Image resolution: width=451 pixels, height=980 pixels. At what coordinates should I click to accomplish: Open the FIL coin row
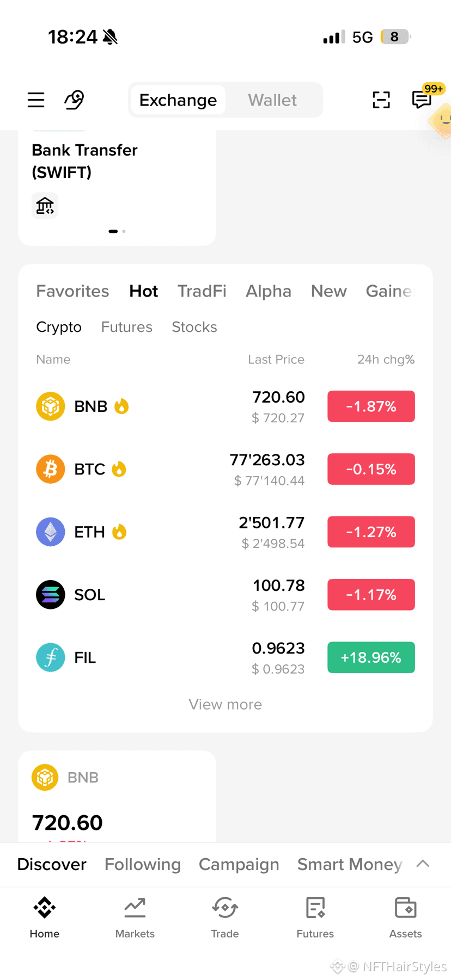[x=225, y=657]
